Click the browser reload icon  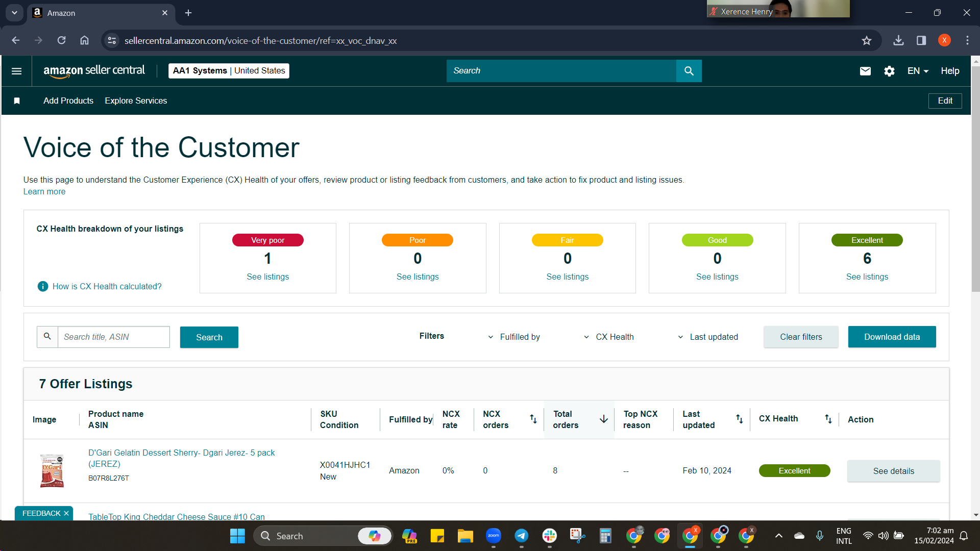[x=61, y=40]
